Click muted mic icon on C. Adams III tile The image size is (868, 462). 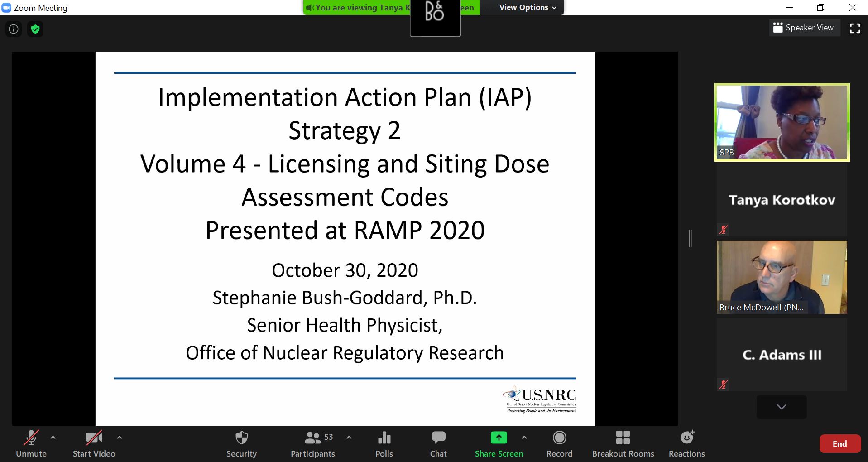coord(724,385)
